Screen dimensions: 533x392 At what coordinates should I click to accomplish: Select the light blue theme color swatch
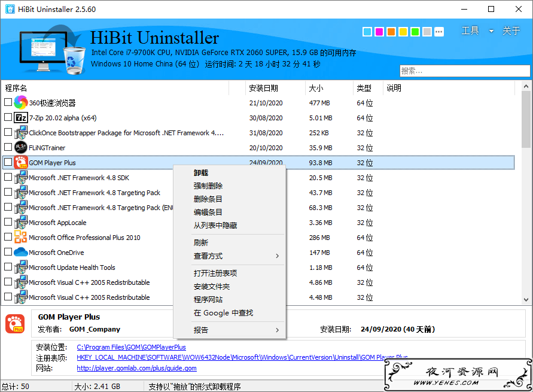(367, 32)
